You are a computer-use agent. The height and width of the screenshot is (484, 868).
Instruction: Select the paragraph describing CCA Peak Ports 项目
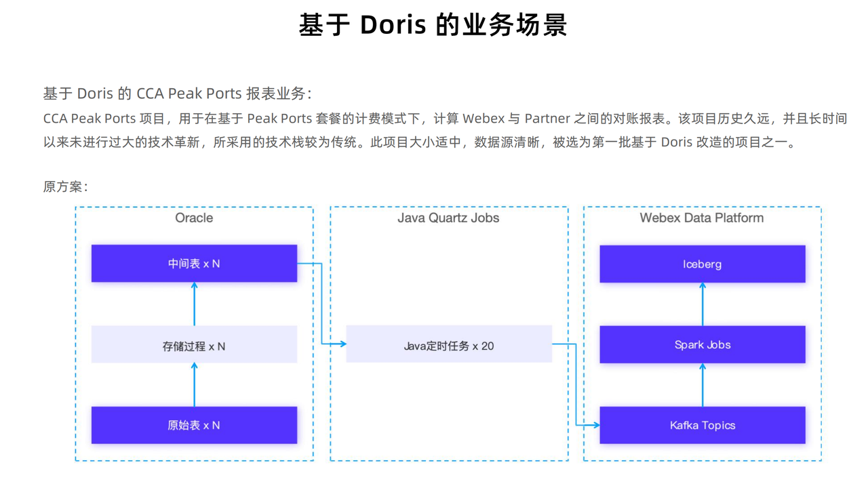445,130
